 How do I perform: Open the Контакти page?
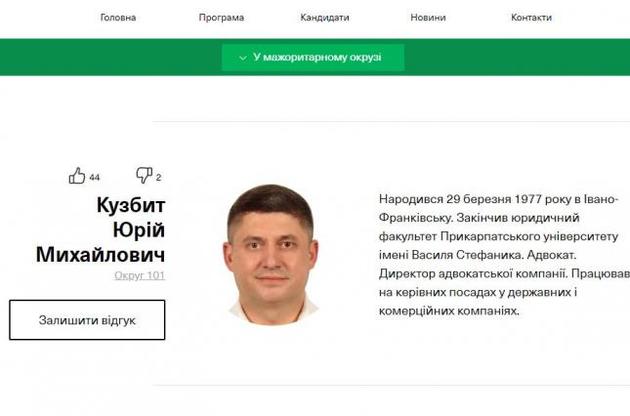[531, 17]
